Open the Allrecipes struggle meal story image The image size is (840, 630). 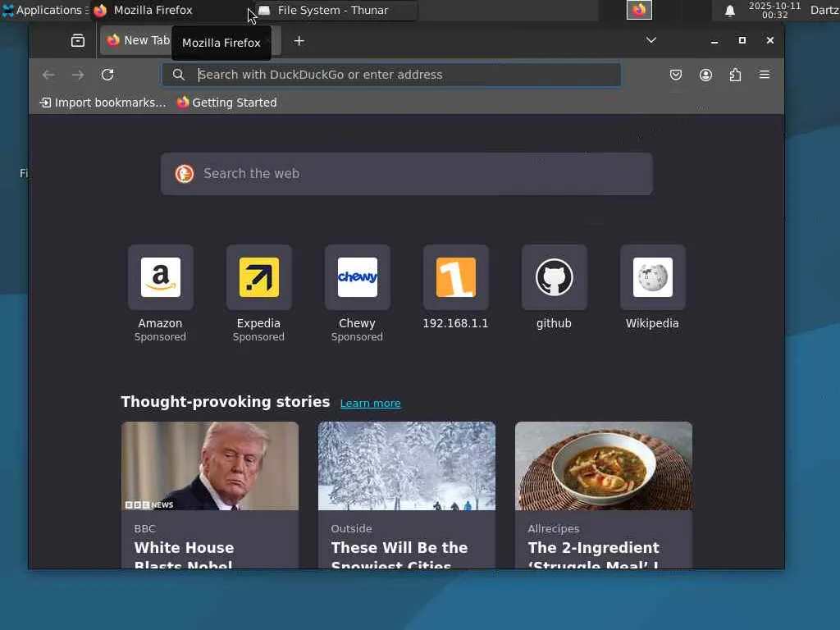[603, 466]
